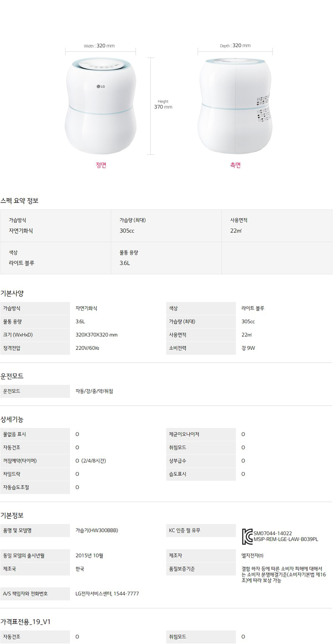Click the Depth: 320 mm dimension label
This screenshot has width=333, height=644.
235,46
